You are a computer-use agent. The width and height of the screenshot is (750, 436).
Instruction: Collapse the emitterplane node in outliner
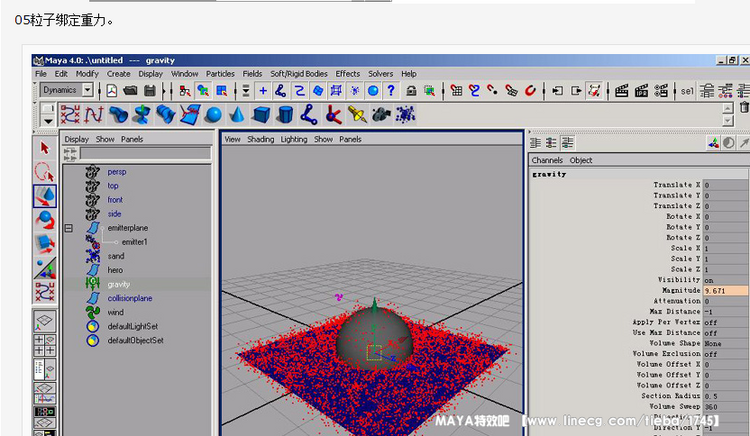[68, 228]
